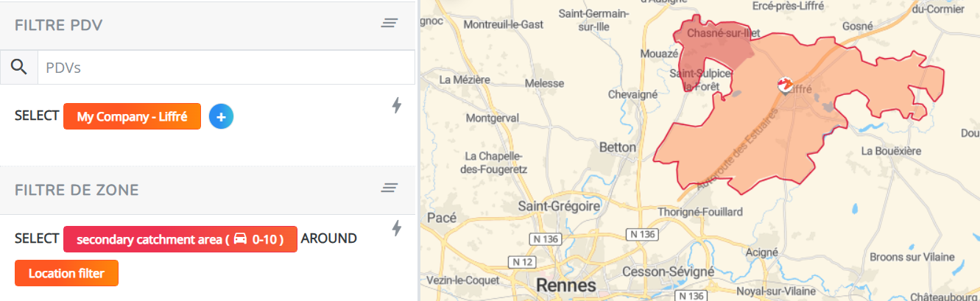Select the My Company - Liffré chip

132,116
